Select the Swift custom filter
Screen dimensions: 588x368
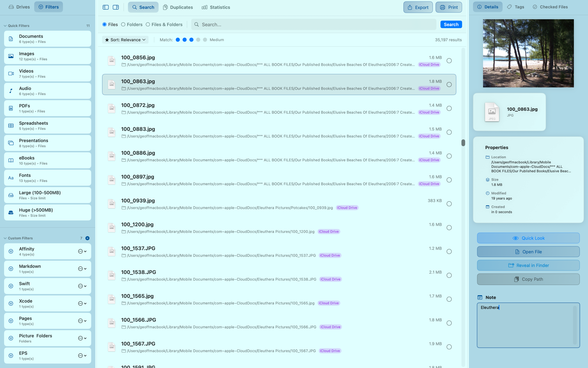(48, 286)
